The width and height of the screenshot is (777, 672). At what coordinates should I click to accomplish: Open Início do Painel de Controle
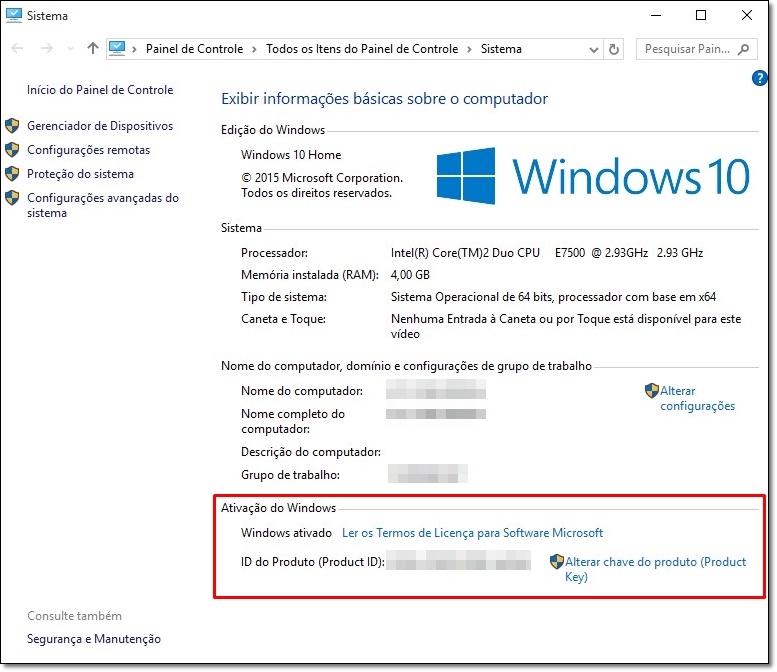coord(100,90)
